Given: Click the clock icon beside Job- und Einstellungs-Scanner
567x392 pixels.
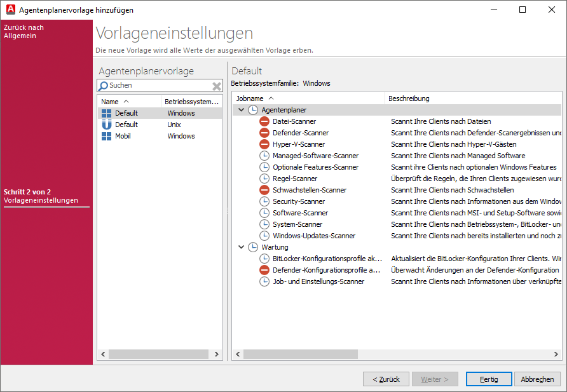Looking at the screenshot, I should (264, 281).
